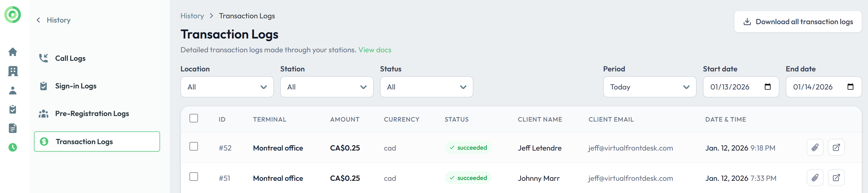This screenshot has height=193, width=868.
Task: Toggle the select-all checkbox in the table header
Action: click(x=194, y=118)
